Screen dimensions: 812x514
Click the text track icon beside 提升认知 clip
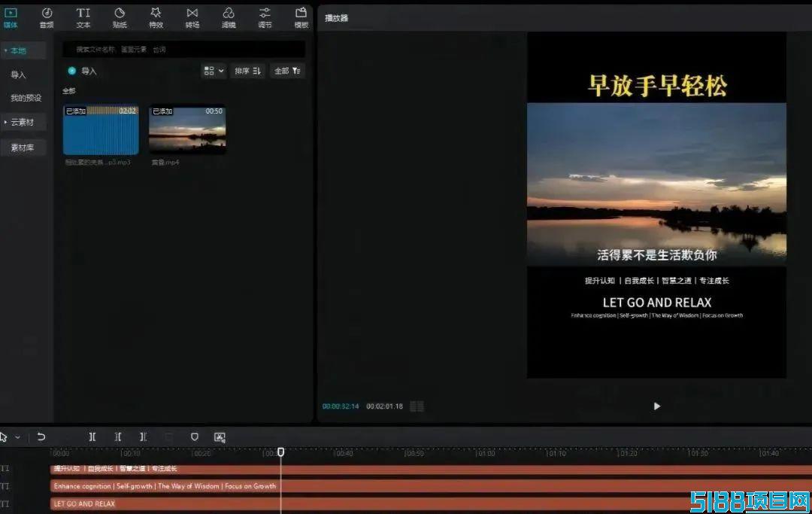(5, 469)
